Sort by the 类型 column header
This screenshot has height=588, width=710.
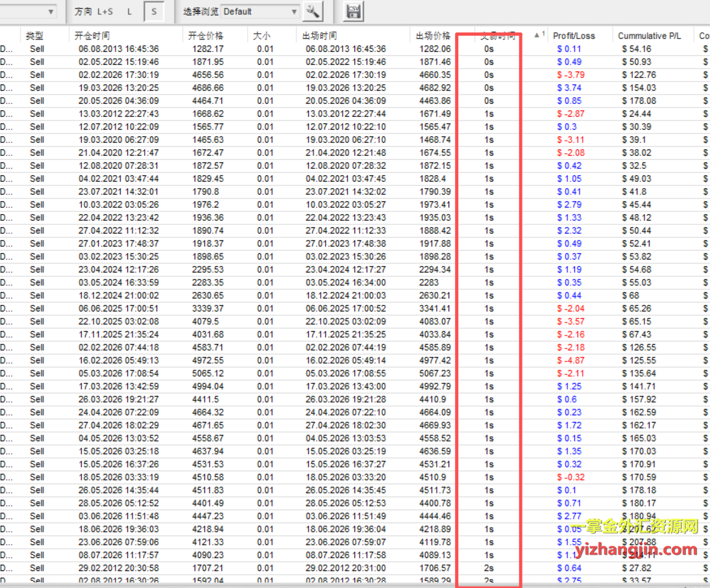[35, 36]
